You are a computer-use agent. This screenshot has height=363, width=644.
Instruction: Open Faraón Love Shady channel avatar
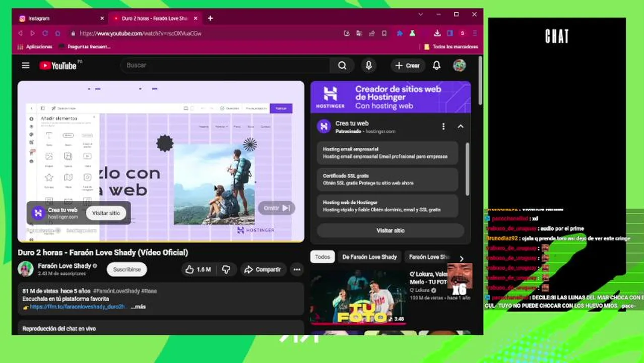(26, 269)
